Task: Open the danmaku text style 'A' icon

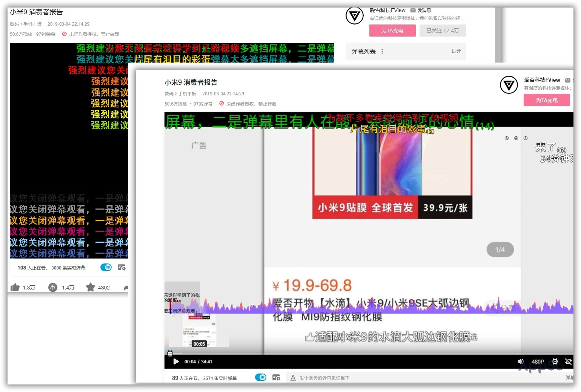Action: (293, 377)
